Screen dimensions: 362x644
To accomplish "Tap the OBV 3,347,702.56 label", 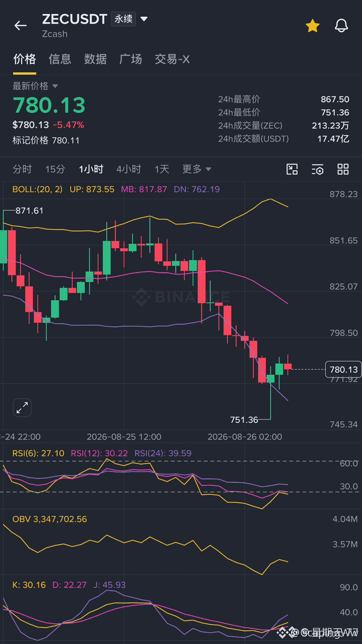I will pos(49,519).
